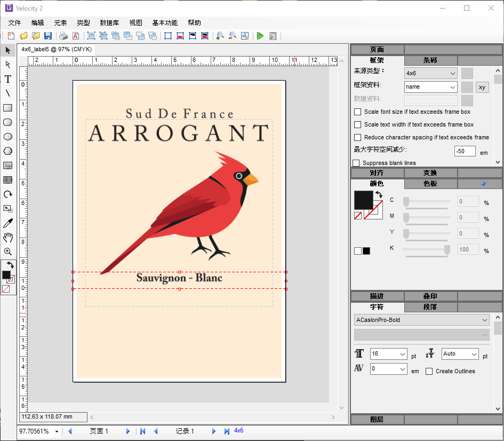Pick the Eyedropper tool
The height and width of the screenshot is (441, 504).
[8, 223]
